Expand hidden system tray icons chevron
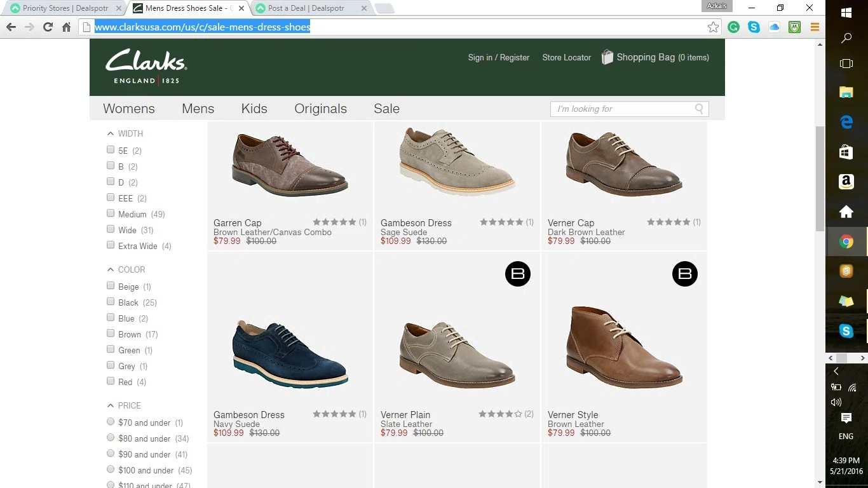Viewport: 868px width, 488px height. (836, 371)
